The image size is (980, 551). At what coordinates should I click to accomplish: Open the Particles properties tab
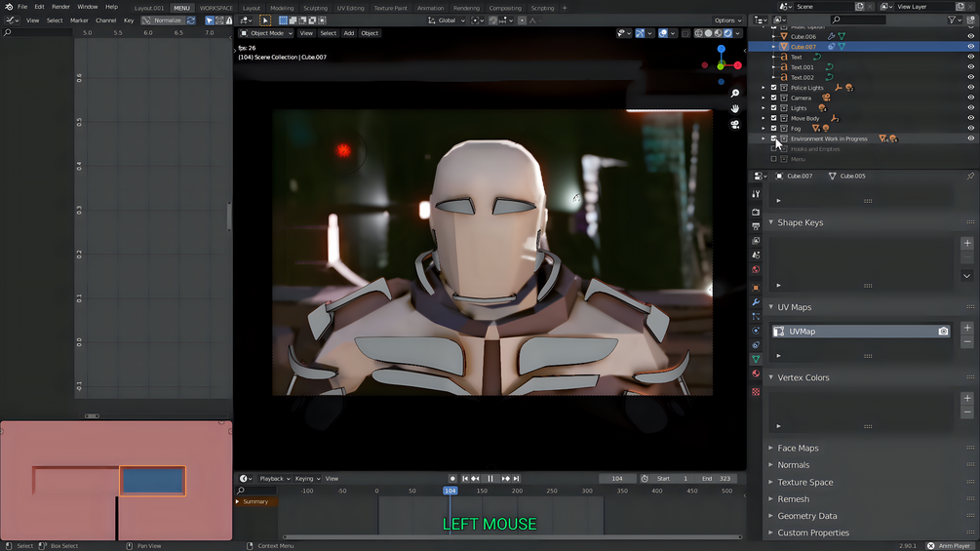[x=756, y=316]
